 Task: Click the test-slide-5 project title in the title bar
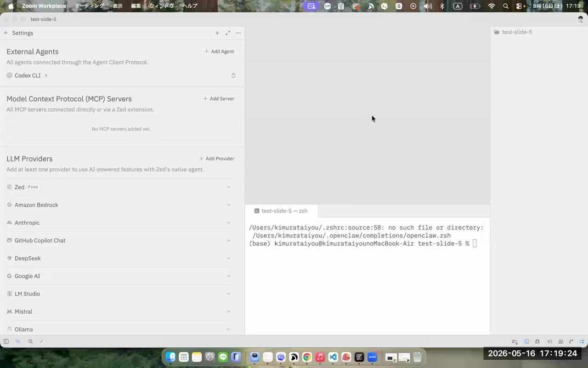44,19
